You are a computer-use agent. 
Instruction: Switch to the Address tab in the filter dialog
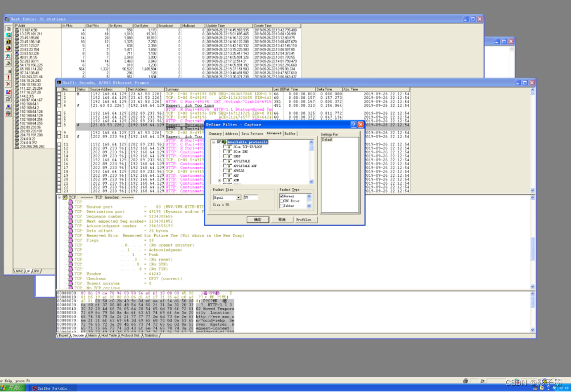pos(232,134)
